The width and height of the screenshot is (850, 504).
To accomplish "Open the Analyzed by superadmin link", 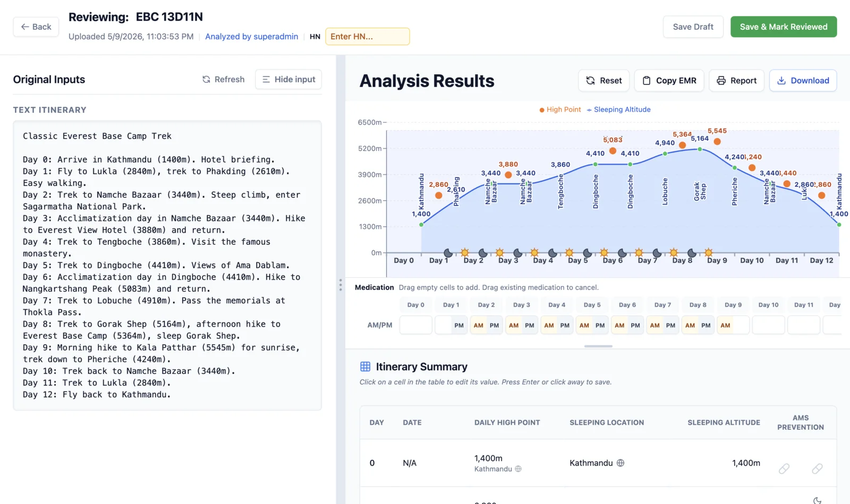I will tap(251, 36).
